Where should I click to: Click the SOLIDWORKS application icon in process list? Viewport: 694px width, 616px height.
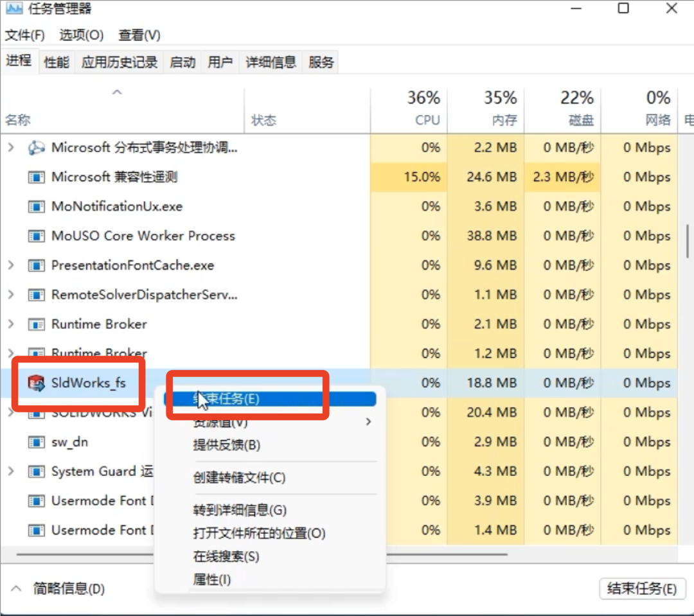pos(37,412)
